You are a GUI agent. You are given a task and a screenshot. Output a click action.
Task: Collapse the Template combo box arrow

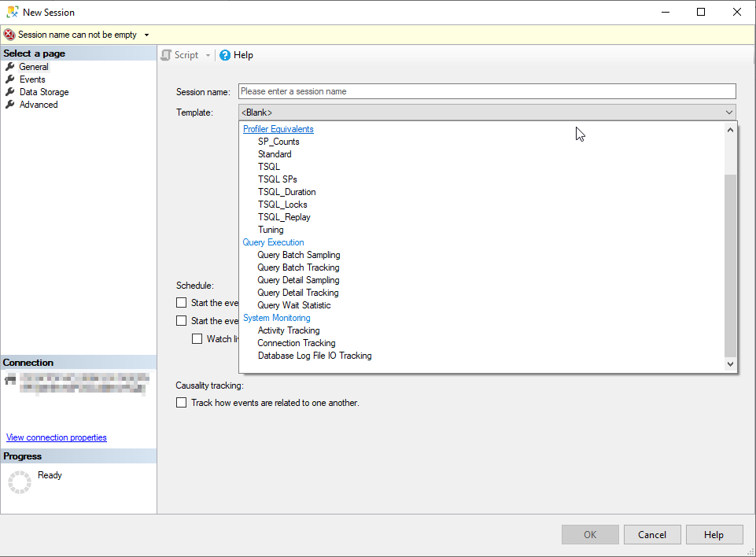(x=728, y=113)
